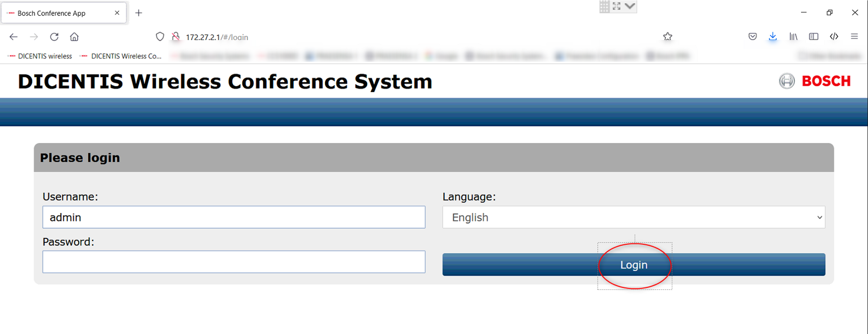Image resolution: width=868 pixels, height=334 pixels.
Task: Open the Library bookshelf icon
Action: pyautogui.click(x=793, y=36)
